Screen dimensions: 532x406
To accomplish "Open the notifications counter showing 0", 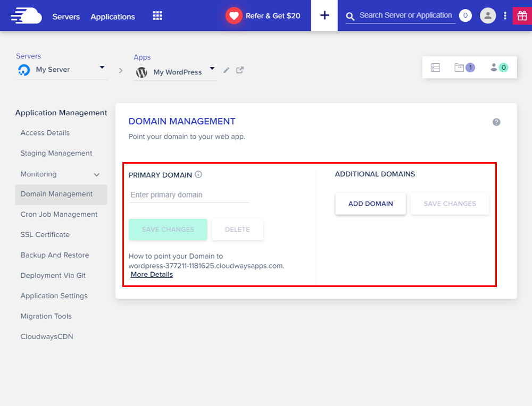I will (x=465, y=15).
